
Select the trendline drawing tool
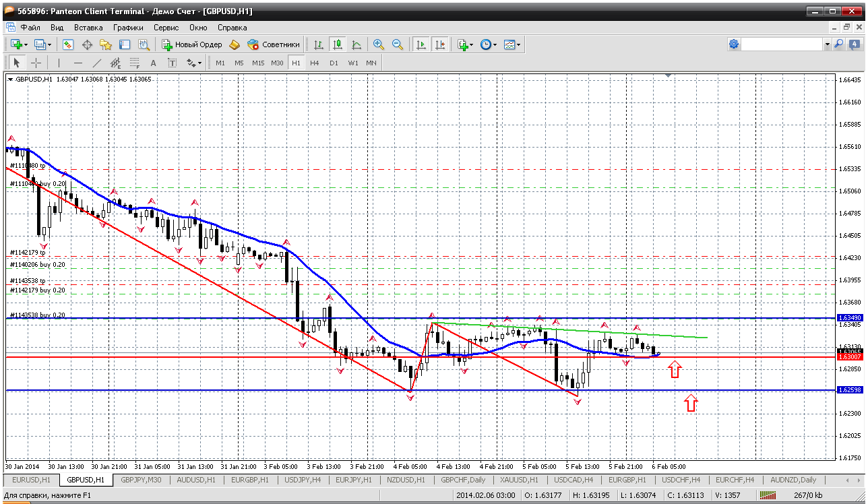[96, 63]
